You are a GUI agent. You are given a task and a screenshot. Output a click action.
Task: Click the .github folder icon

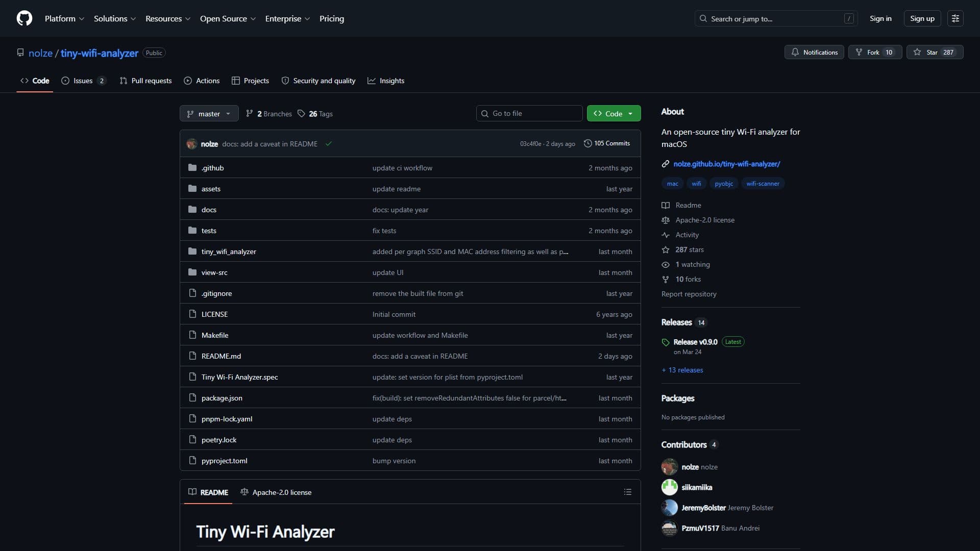click(192, 168)
